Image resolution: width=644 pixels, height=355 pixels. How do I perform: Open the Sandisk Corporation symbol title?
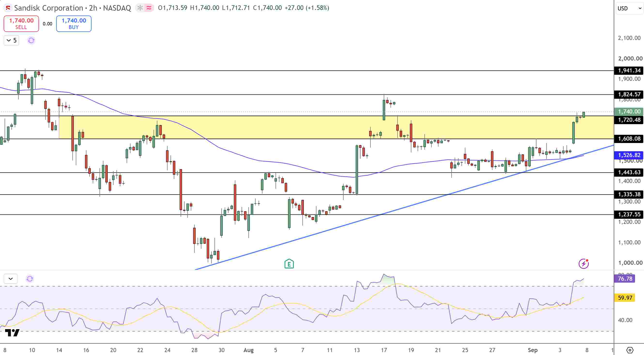(72, 8)
